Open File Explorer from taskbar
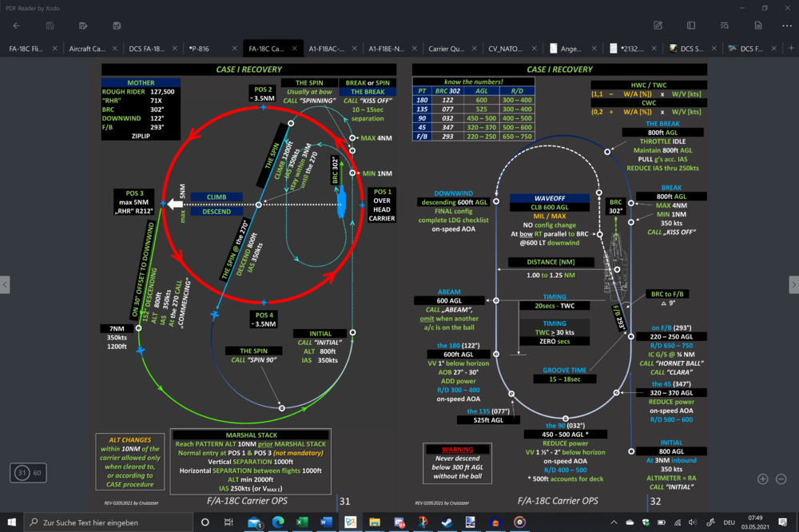Screen dimensions: 799x532 [x=375, y=522]
